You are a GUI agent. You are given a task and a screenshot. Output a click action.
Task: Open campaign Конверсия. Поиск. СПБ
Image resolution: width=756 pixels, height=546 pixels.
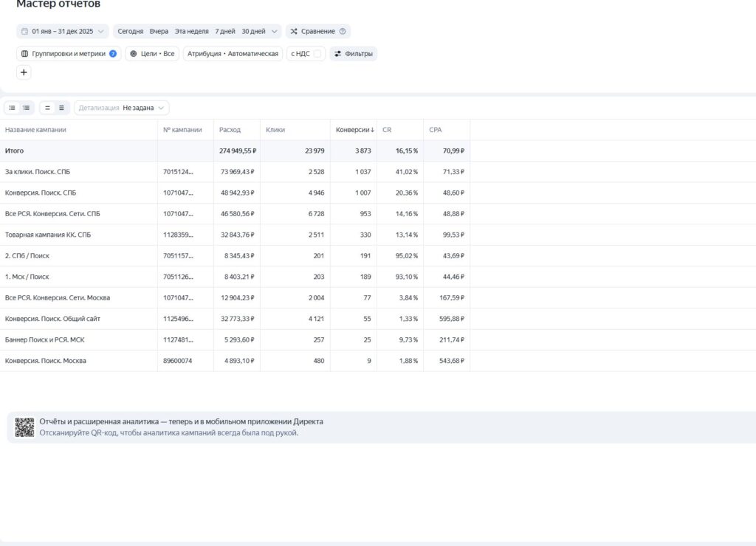click(41, 193)
